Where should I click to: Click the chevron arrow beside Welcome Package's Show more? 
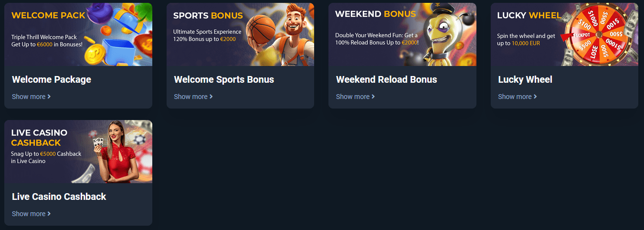(49, 97)
